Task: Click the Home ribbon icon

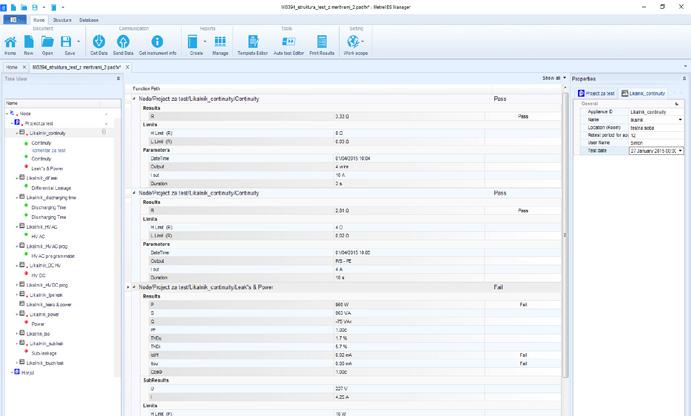Action: (x=10, y=42)
